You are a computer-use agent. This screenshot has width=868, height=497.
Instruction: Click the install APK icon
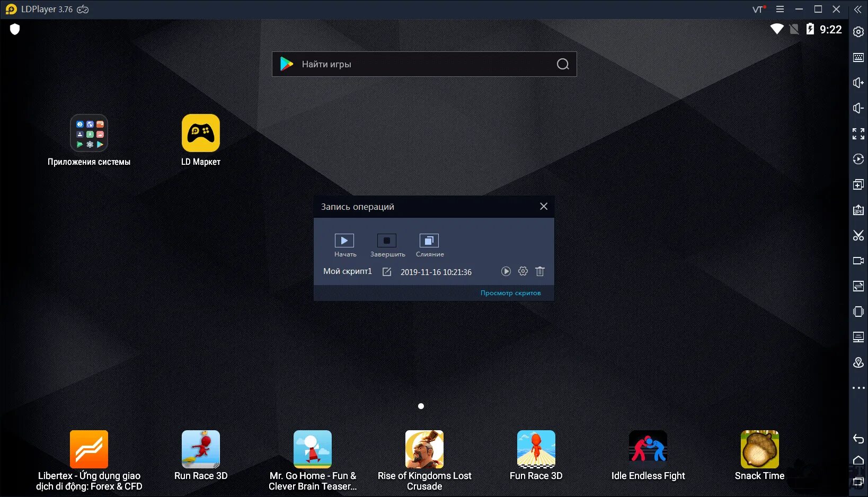(858, 210)
